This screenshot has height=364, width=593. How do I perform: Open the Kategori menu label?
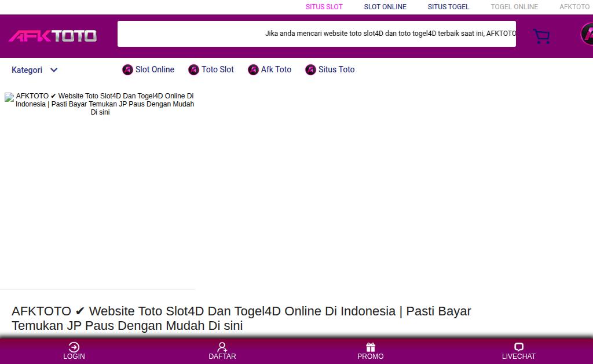click(27, 70)
